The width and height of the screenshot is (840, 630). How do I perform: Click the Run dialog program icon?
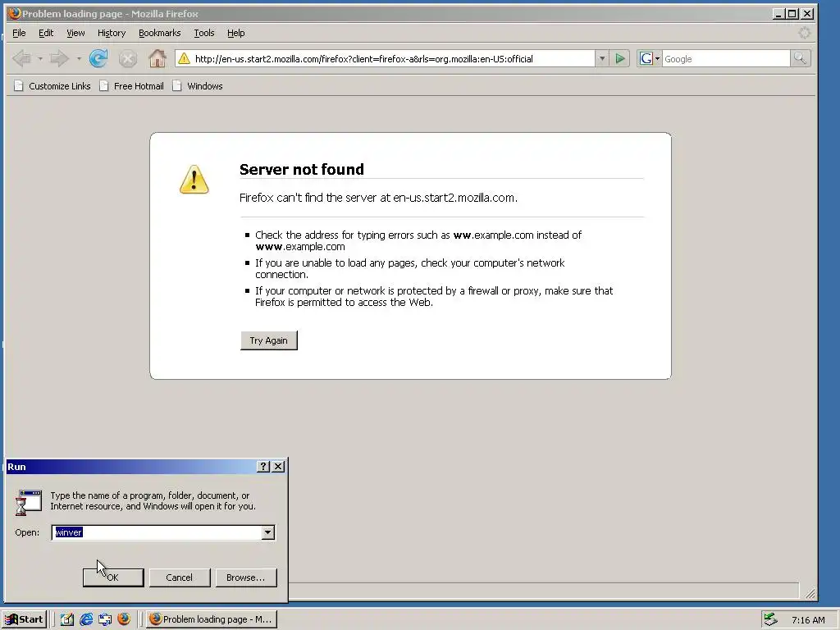pyautogui.click(x=29, y=503)
